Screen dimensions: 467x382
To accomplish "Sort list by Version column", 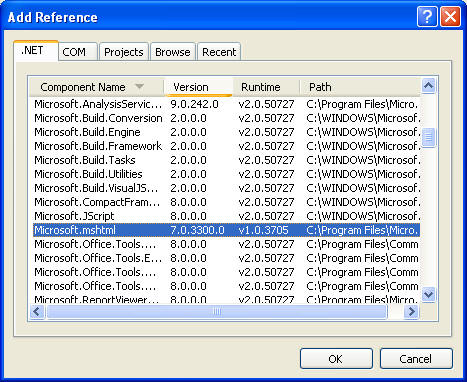I will tap(198, 87).
